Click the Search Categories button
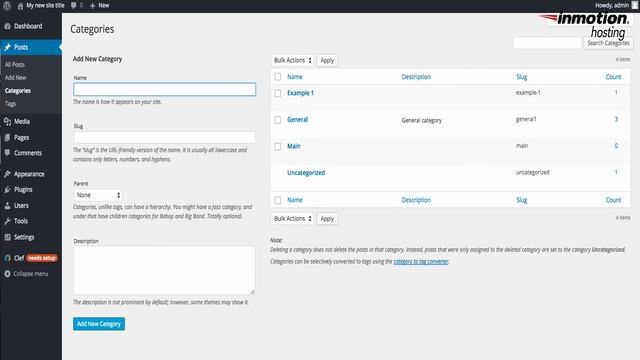This screenshot has height=360, width=640. coord(609,43)
